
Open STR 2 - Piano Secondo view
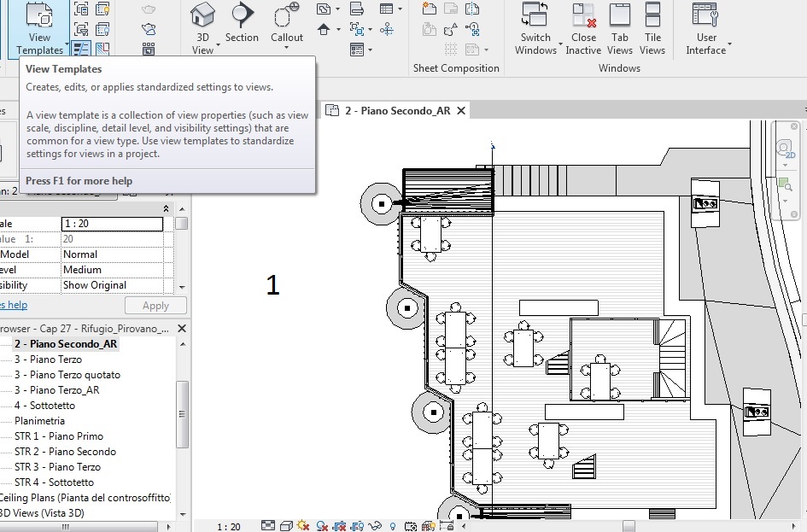[65, 452]
